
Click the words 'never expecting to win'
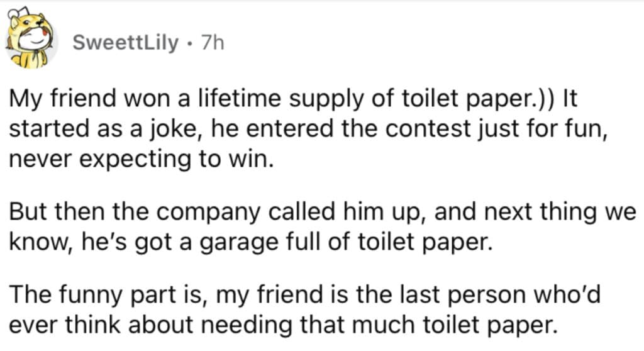point(141,160)
